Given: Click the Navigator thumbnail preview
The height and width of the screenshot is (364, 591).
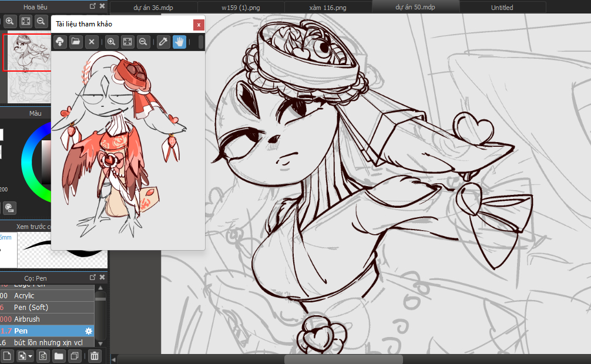Looking at the screenshot, I should tap(27, 53).
